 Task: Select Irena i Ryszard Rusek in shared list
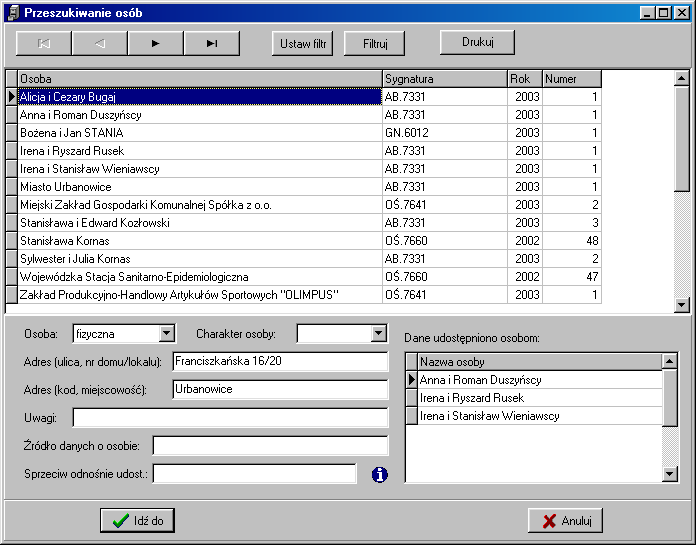[x=540, y=398]
